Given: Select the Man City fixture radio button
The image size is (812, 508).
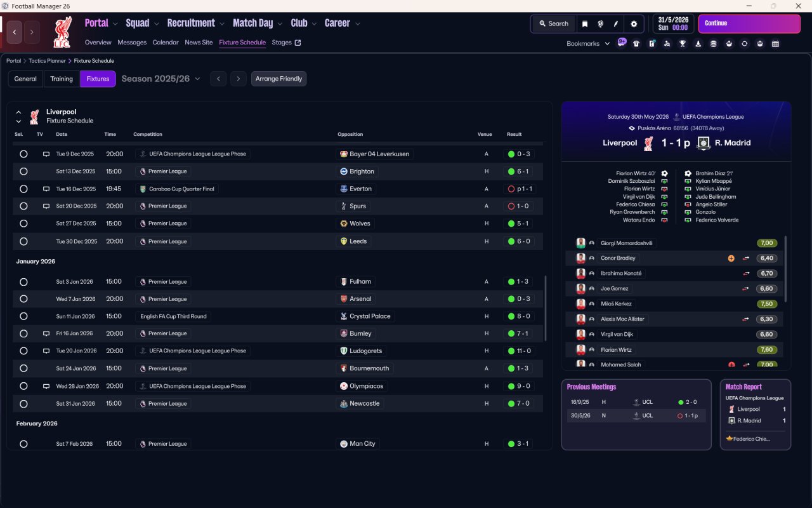Looking at the screenshot, I should 23,444.
